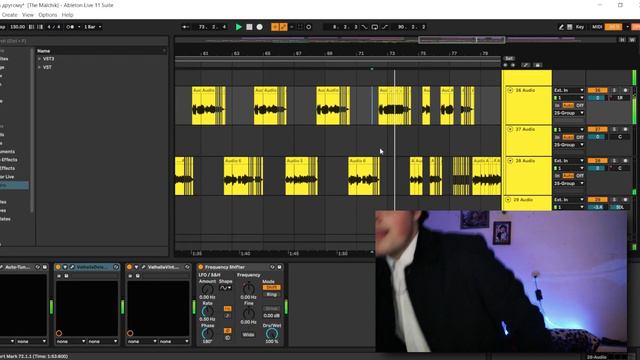Set 27 Audio monitoring to Auto
This screenshot has height=360, width=640.
(568, 137)
